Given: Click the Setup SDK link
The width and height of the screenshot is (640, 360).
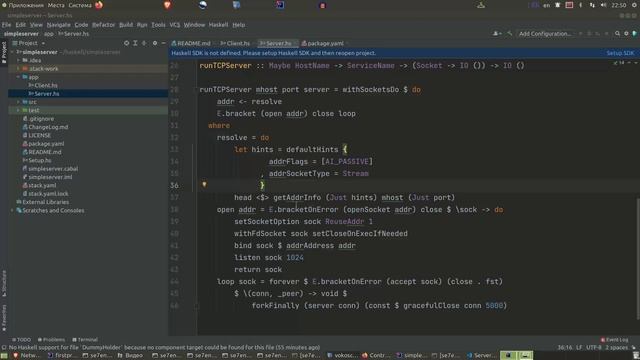Looking at the screenshot, I should point(620,53).
